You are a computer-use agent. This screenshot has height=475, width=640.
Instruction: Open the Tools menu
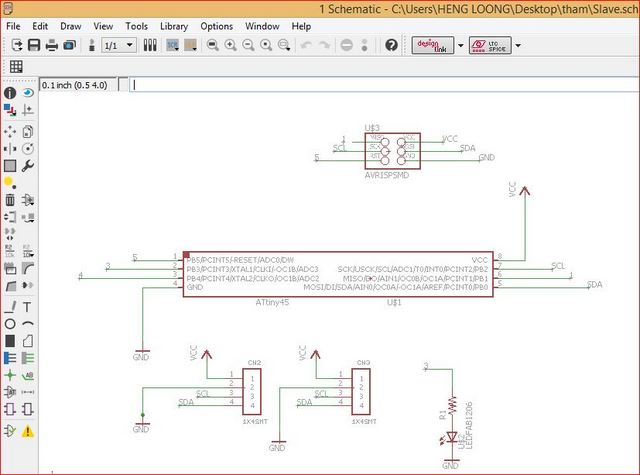tap(136, 26)
